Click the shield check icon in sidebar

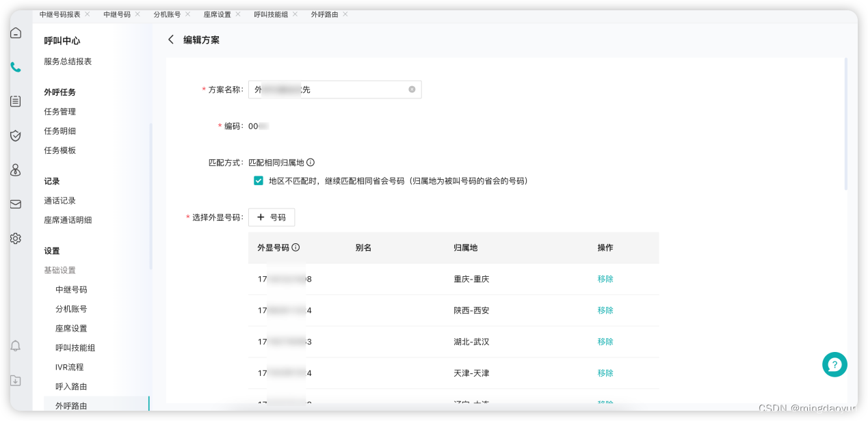(16, 135)
